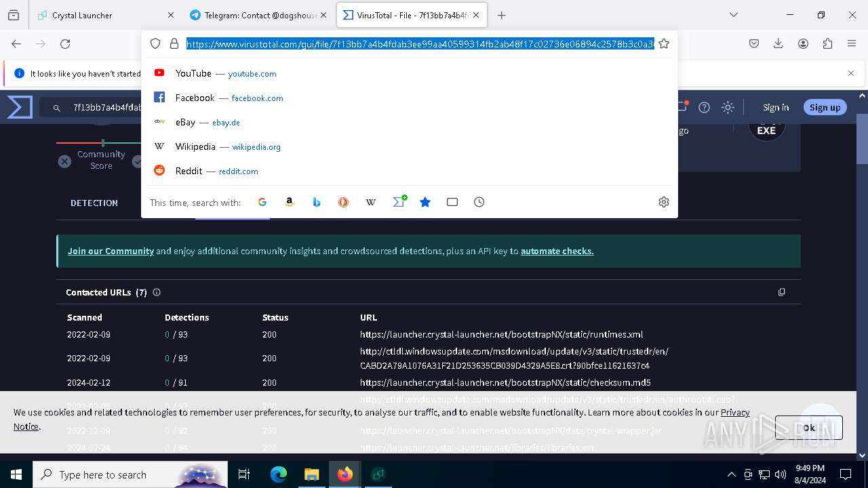Image resolution: width=868 pixels, height=488 pixels.
Task: Open the Firefox account icon
Action: [x=803, y=43]
